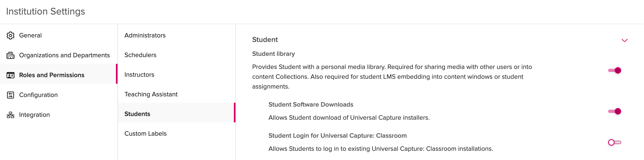The width and height of the screenshot is (644, 160).
Task: Click the Organizations and Departments building icon
Action: 10,55
